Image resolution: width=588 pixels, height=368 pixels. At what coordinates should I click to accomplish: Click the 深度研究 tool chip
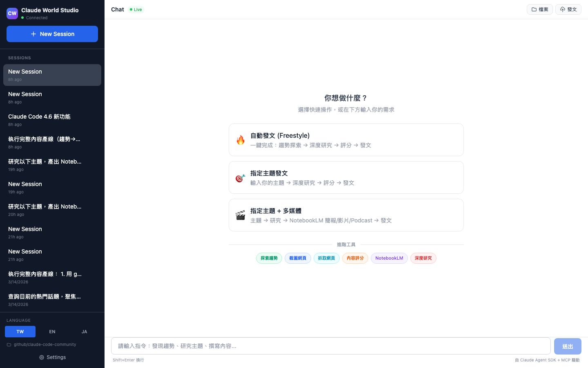423,258
